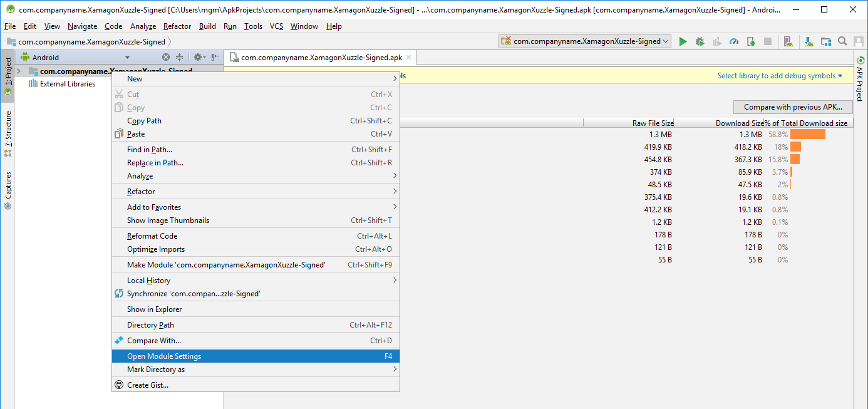
Task: Click the Search Everywhere magnifier icon
Action: [x=843, y=41]
